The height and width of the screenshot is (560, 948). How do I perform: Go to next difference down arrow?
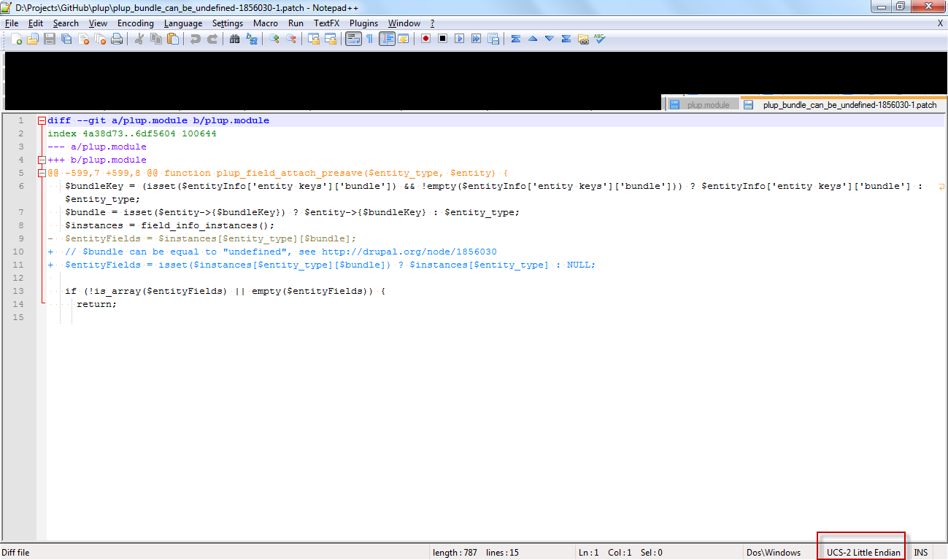click(x=549, y=39)
